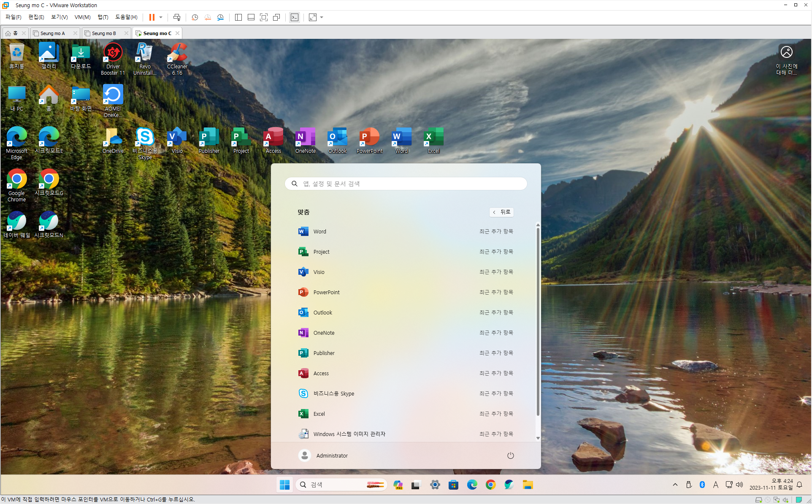Expand the stretch guest dropdown arrow
This screenshot has height=504, width=812.
coord(322,17)
